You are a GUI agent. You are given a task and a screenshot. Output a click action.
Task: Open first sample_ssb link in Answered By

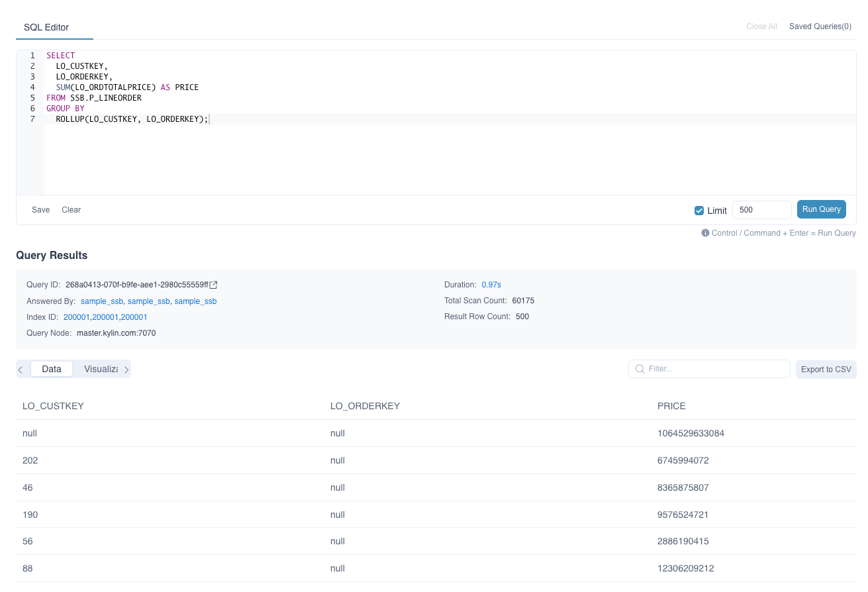(102, 301)
